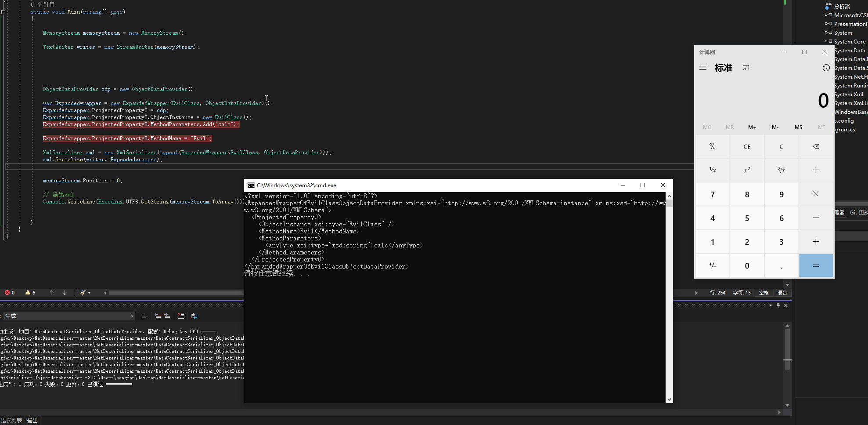Collapse the Main method outlining region

tap(3, 12)
